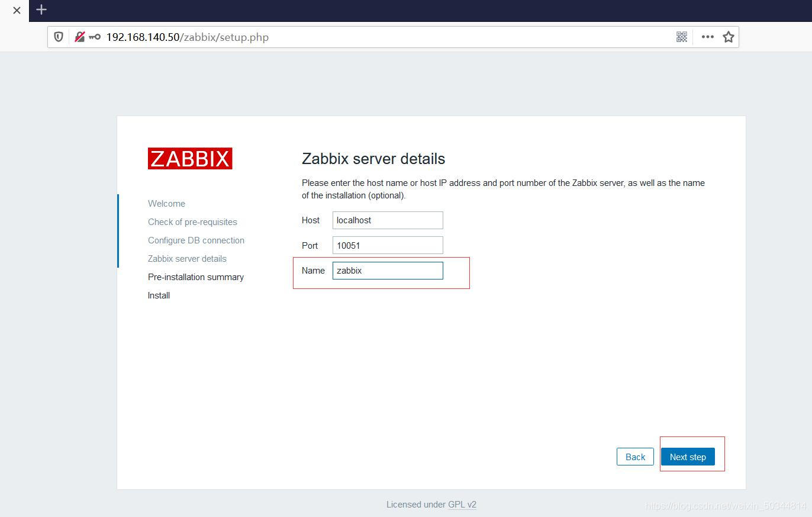812x517 pixels.
Task: Go back with the Back button
Action: [x=635, y=457]
